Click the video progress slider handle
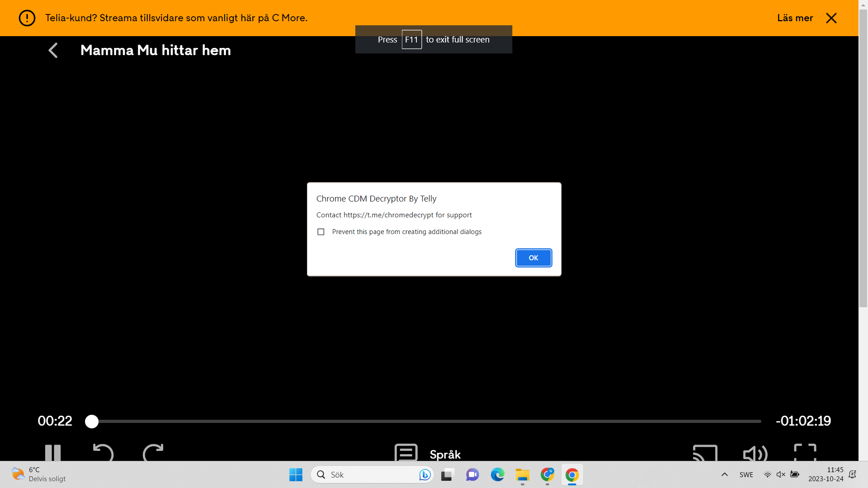The height and width of the screenshot is (488, 868). (x=92, y=421)
